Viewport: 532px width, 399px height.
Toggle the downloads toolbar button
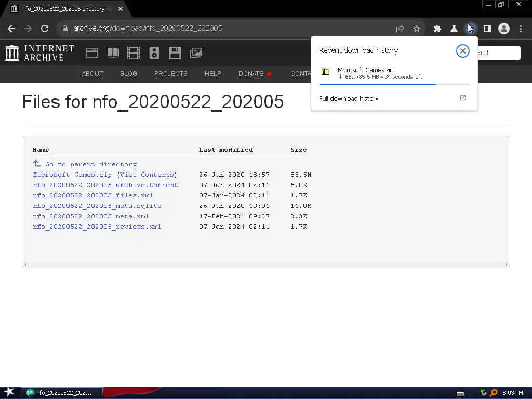(x=470, y=29)
